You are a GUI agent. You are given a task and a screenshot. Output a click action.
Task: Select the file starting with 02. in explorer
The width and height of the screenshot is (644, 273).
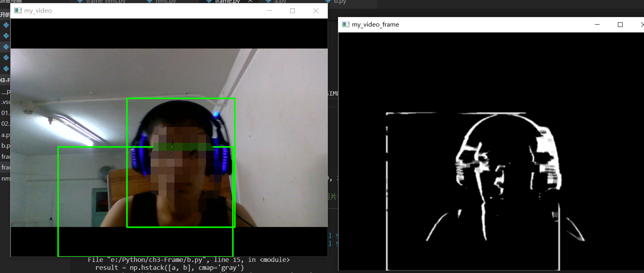click(x=5, y=124)
